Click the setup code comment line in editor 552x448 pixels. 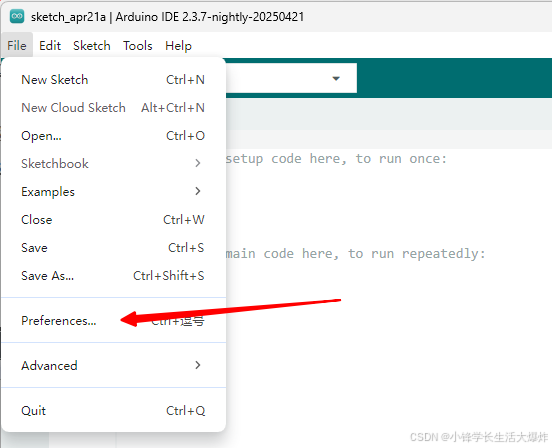[336, 159]
